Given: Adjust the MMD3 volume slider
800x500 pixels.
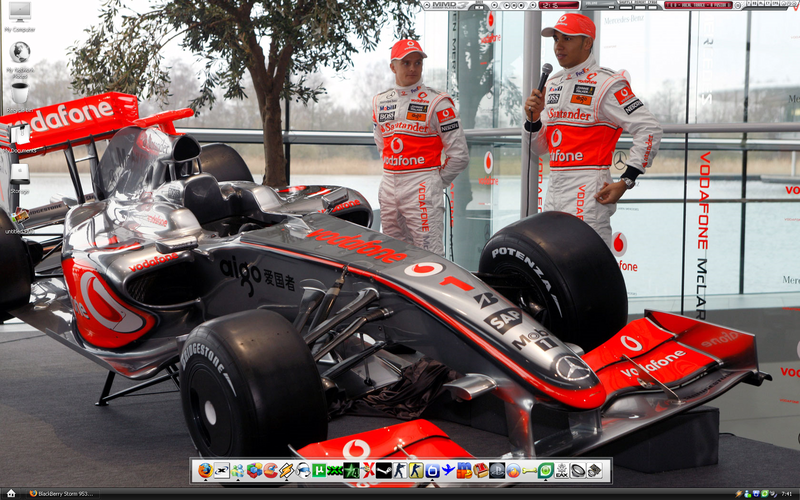Looking at the screenshot, I should 601,7.
